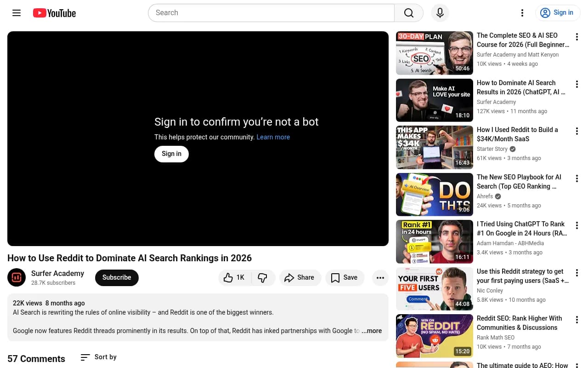Share this video

coord(300,277)
